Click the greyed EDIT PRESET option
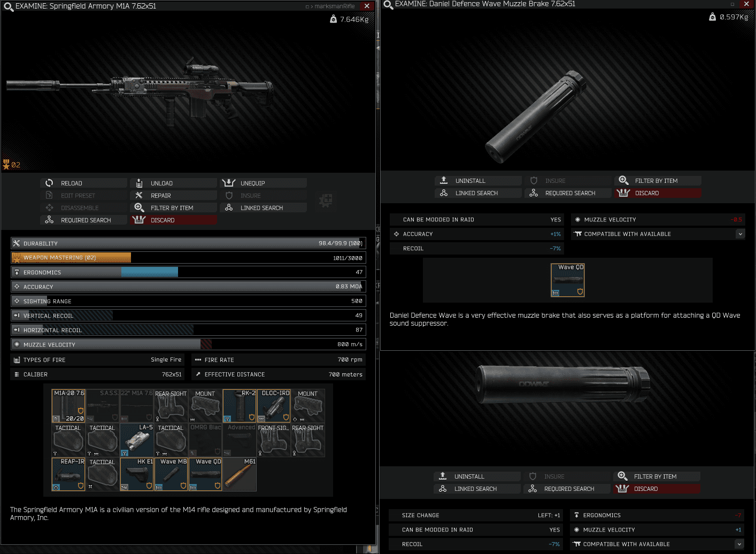Screen dimensions: 756x554 click(x=83, y=195)
